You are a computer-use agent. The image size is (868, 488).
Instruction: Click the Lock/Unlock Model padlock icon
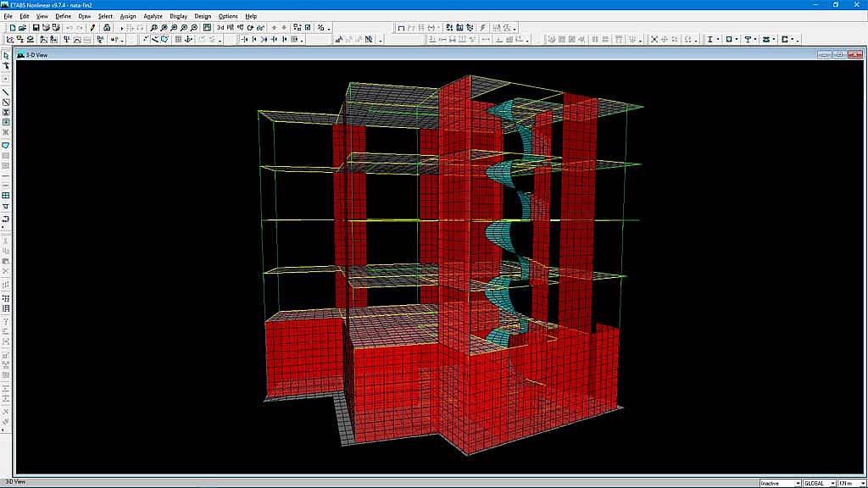(107, 27)
